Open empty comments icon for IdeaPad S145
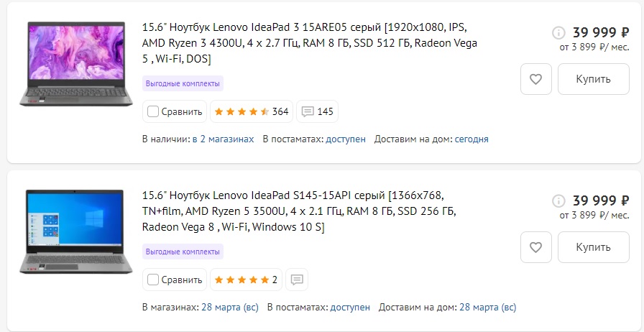Image resolution: width=644 pixels, height=332 pixels. [297, 280]
